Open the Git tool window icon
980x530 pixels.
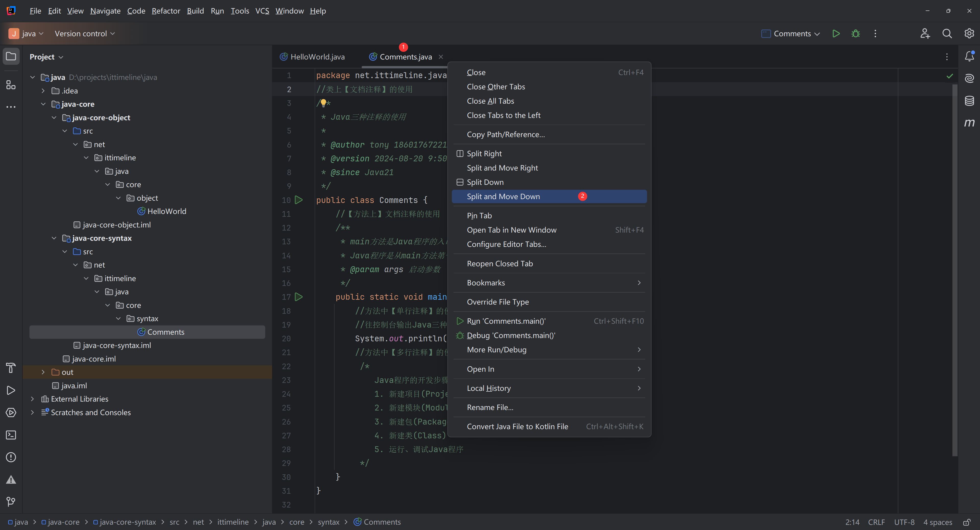coord(11,502)
